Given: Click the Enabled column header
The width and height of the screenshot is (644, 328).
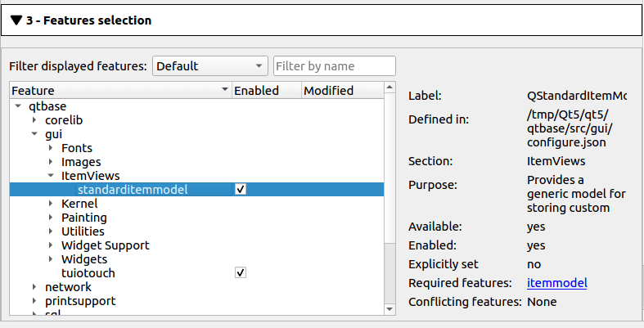Looking at the screenshot, I should [x=265, y=91].
